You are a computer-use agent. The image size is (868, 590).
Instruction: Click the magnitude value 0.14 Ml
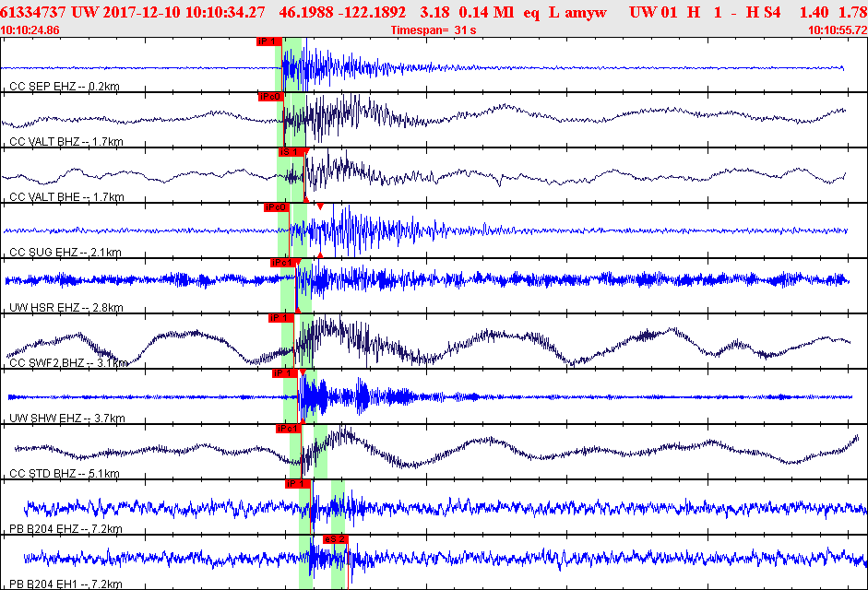487,12
